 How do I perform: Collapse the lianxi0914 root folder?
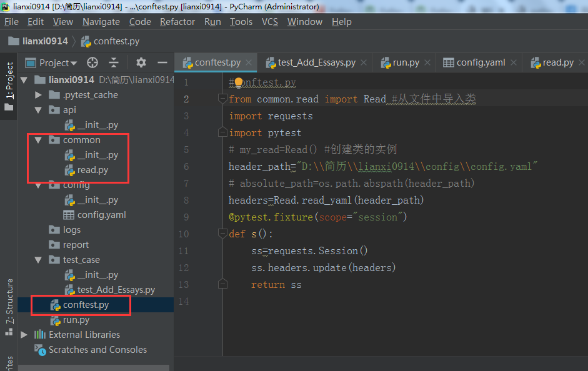24,80
